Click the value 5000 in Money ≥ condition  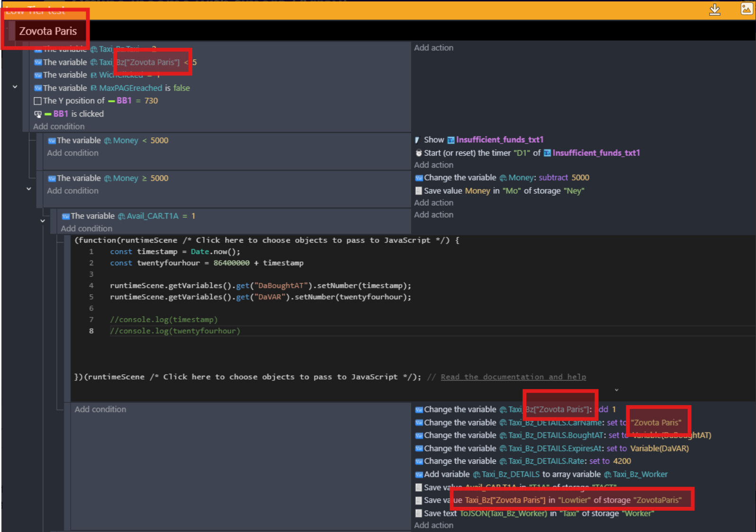pyautogui.click(x=160, y=178)
